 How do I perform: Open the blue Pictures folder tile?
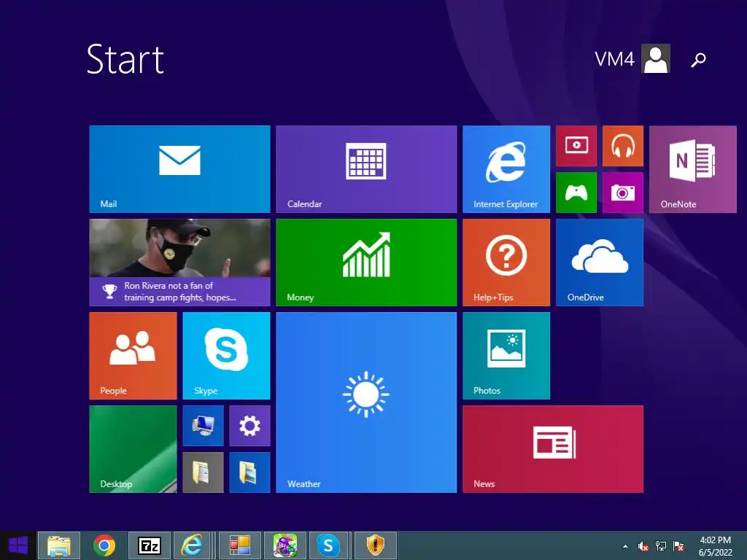click(249, 472)
